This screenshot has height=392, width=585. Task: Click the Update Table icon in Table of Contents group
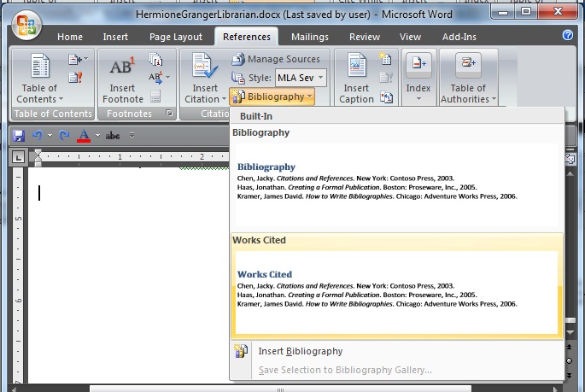[x=76, y=78]
